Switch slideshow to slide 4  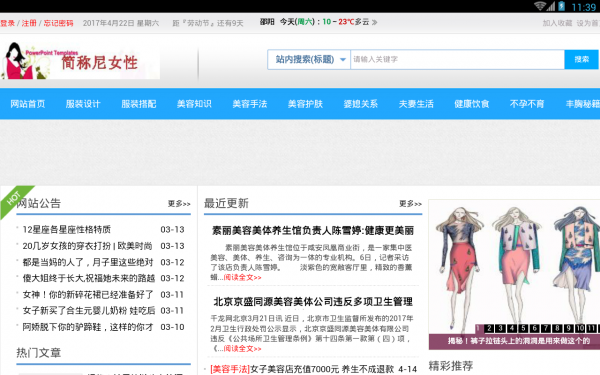[x=512, y=328]
